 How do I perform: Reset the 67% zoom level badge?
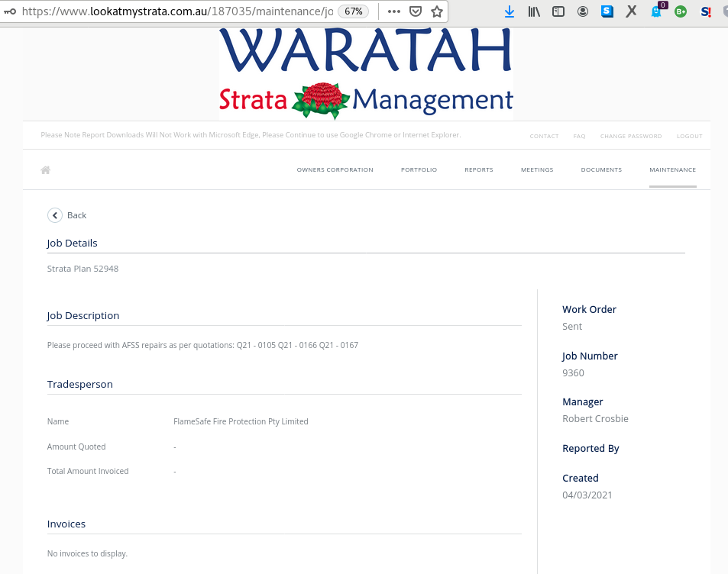[354, 11]
